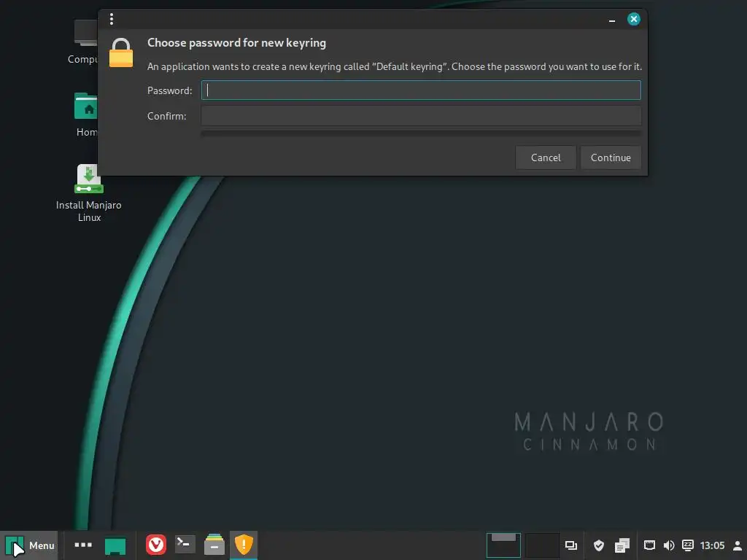Select the Install Manjaro Linux desktop icon
This screenshot has height=560, width=747.
coord(88,192)
